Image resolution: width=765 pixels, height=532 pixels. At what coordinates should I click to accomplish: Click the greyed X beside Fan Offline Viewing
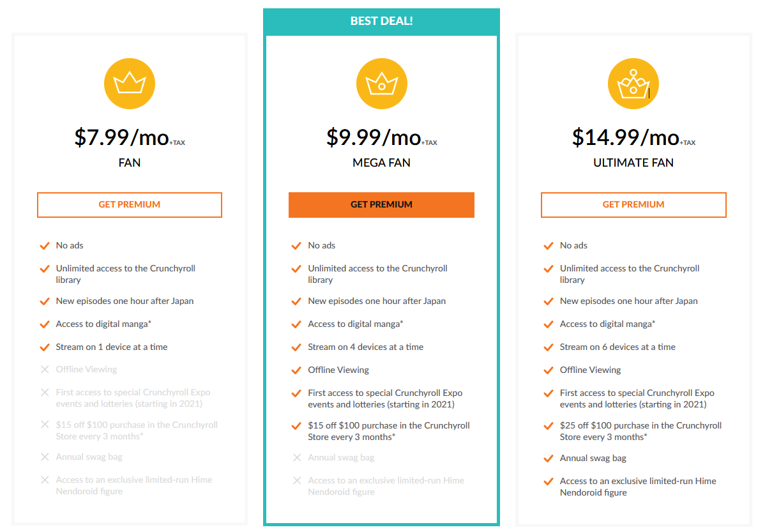tap(45, 369)
